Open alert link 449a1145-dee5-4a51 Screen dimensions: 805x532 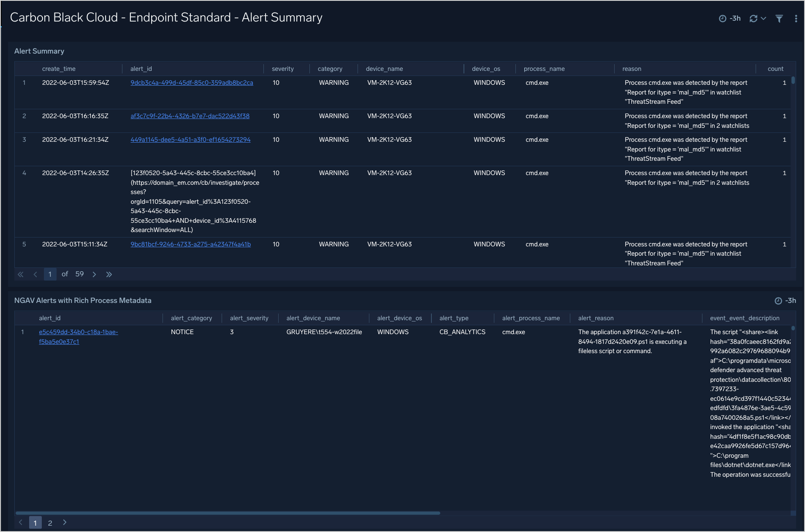190,139
